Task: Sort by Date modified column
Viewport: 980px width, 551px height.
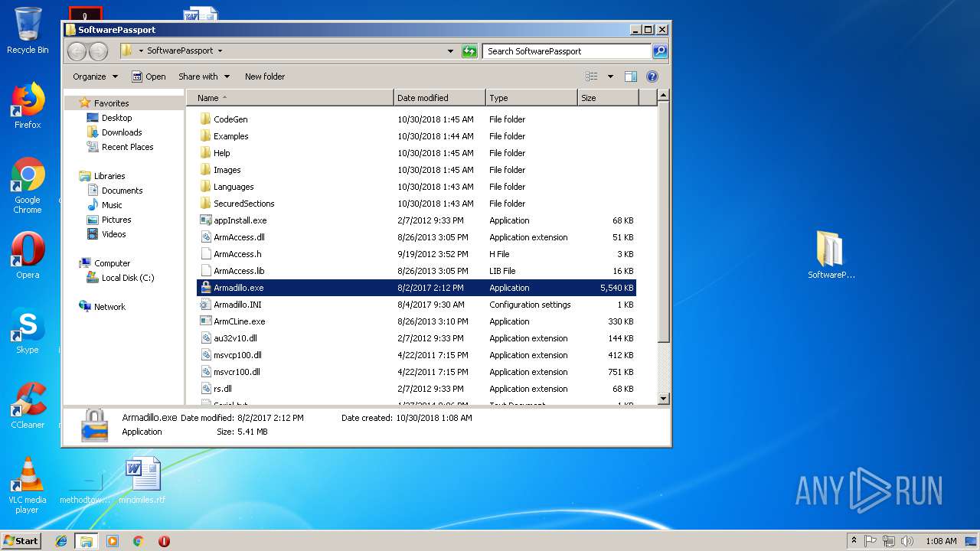Action: click(x=439, y=98)
